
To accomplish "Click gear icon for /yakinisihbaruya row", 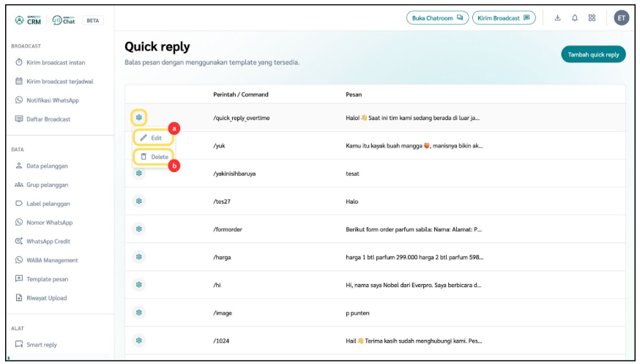I will (139, 174).
